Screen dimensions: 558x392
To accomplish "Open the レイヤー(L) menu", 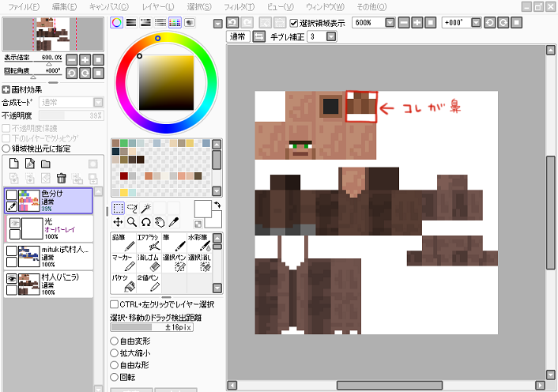I will [x=158, y=7].
